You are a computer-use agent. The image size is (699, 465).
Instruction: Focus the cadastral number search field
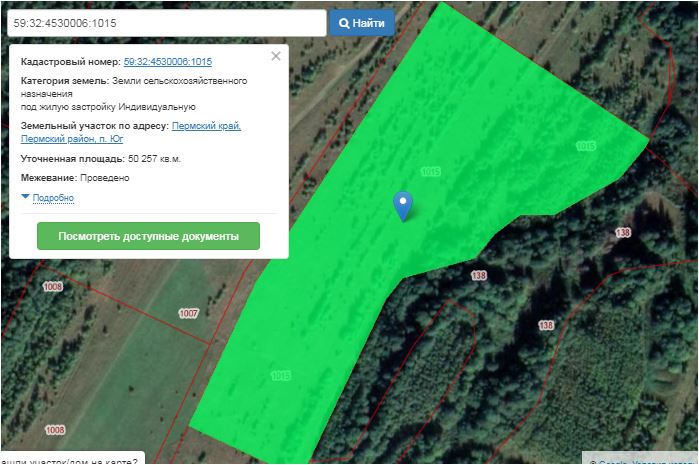point(165,22)
